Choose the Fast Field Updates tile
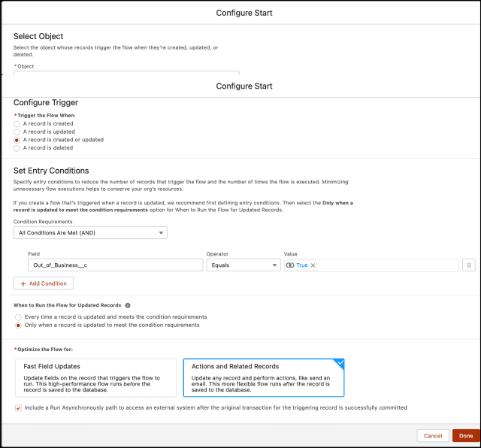 coord(95,377)
